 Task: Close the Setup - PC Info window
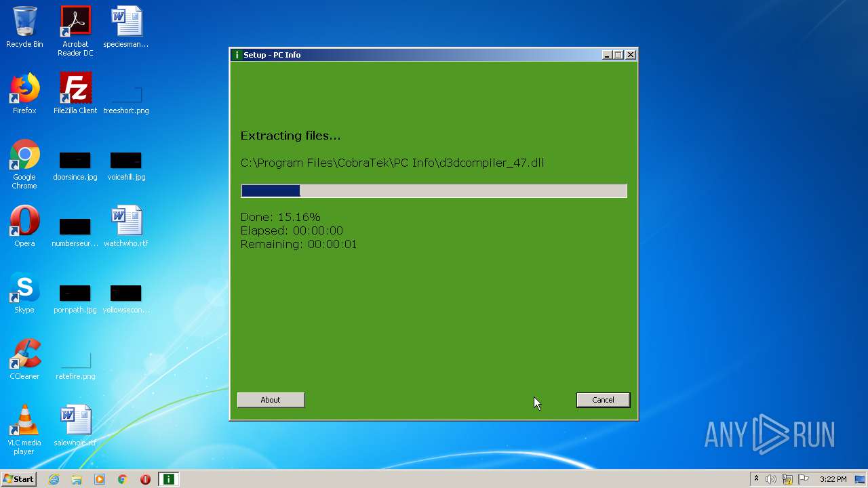pyautogui.click(x=631, y=55)
